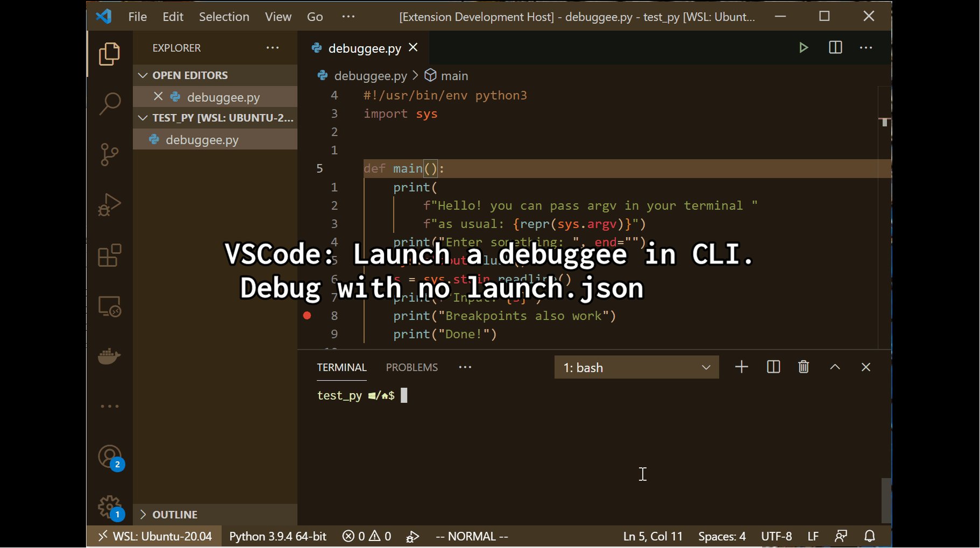
Task: Toggle the breakpoint on line 8
Action: 307,316
